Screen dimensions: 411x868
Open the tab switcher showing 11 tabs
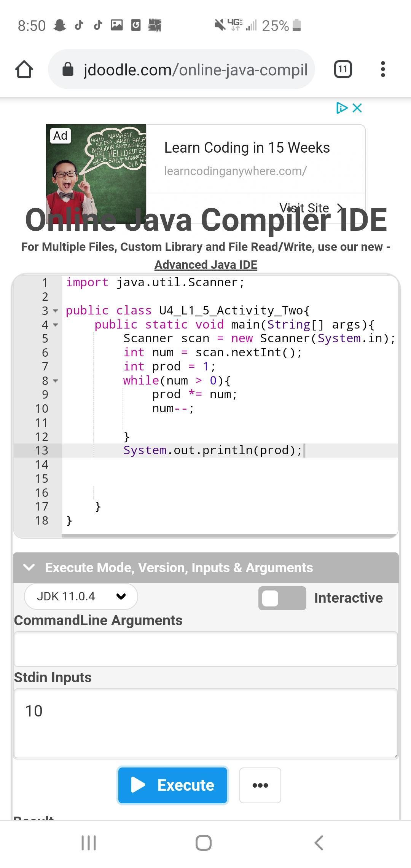click(342, 69)
